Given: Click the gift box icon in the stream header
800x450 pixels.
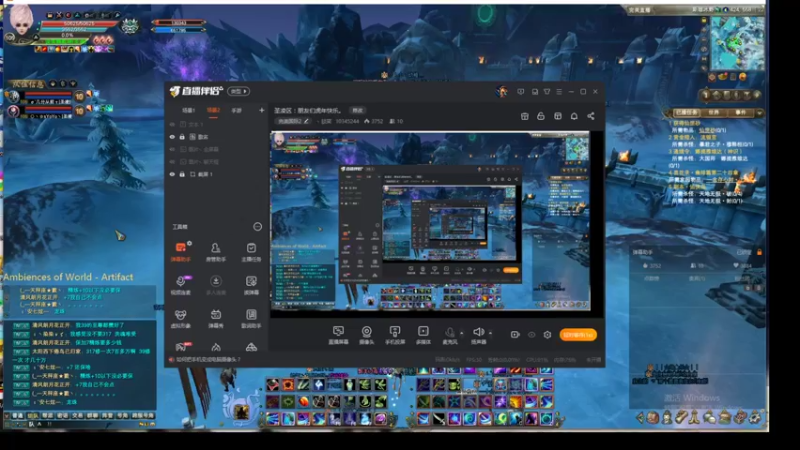Looking at the screenshot, I should tap(524, 116).
